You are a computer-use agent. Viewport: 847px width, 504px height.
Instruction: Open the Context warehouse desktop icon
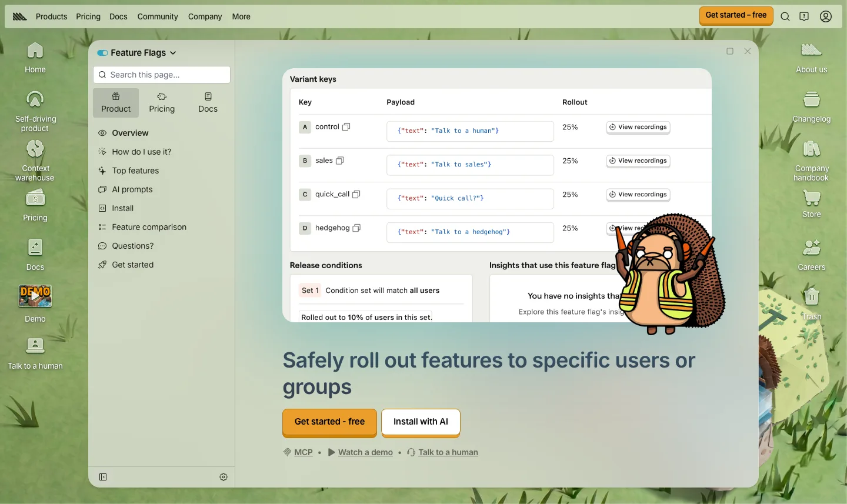(35, 160)
